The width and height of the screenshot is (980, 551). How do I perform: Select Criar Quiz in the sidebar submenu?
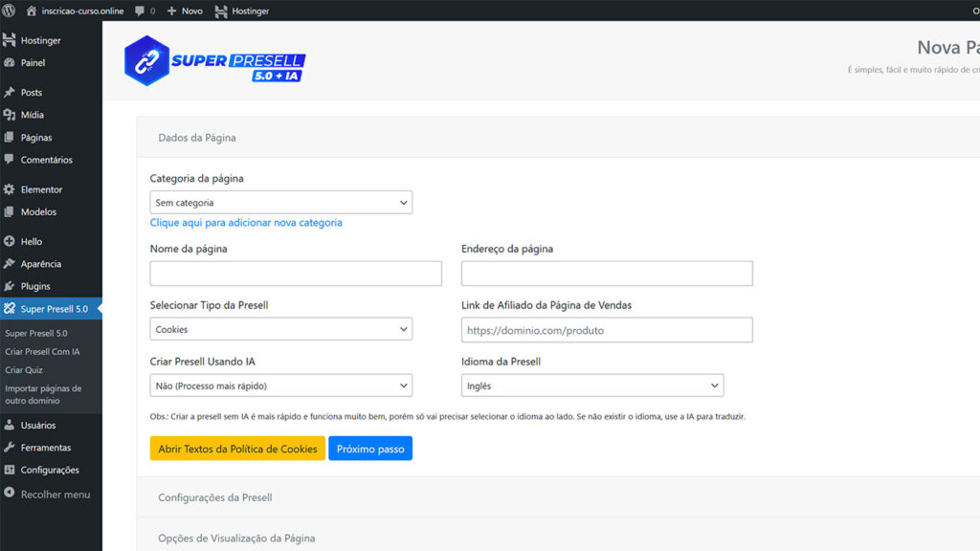click(24, 370)
